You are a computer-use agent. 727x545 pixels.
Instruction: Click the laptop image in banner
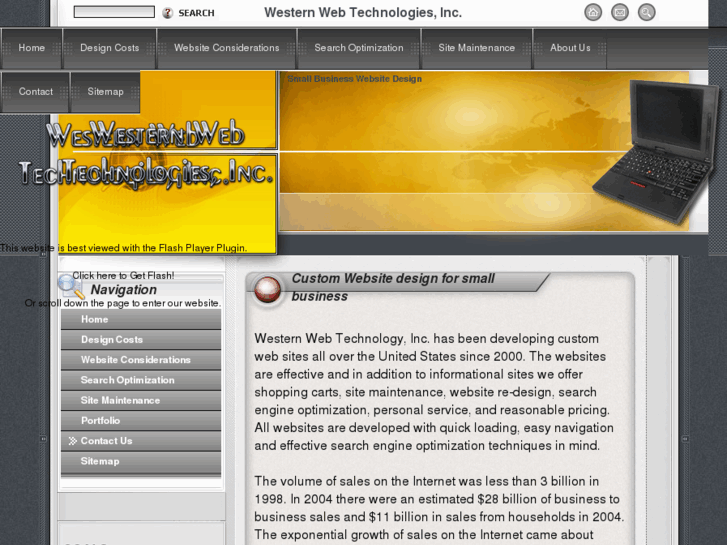[655, 151]
